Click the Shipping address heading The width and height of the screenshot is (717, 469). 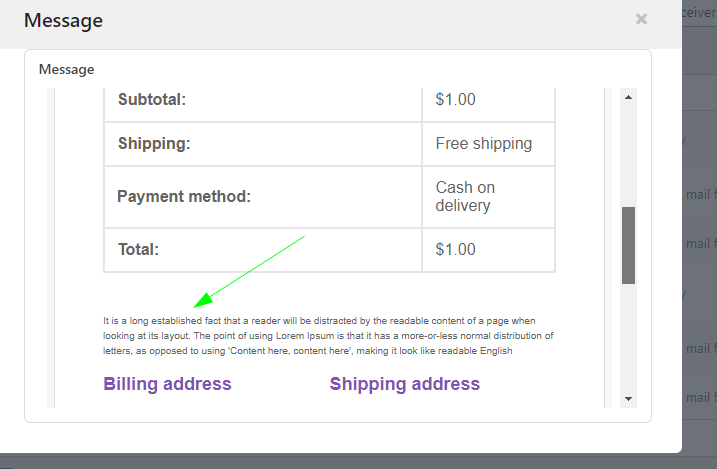point(405,384)
